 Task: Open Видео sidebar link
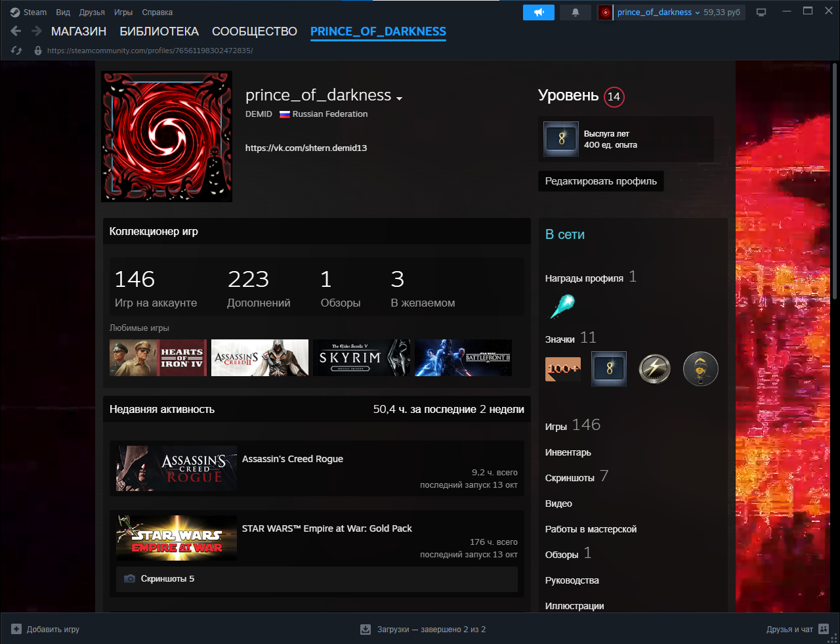(x=558, y=504)
